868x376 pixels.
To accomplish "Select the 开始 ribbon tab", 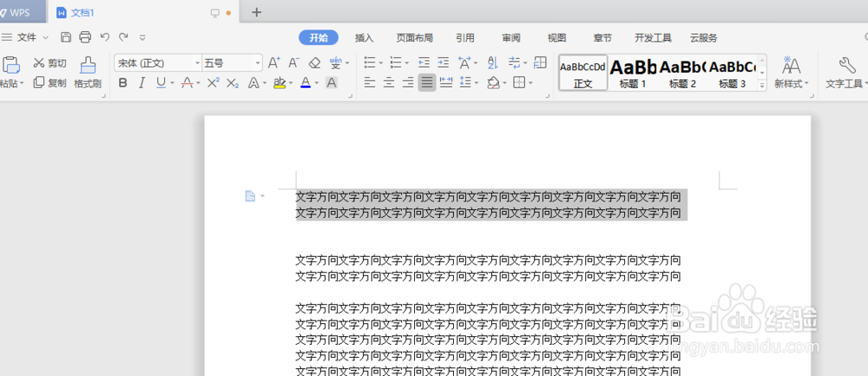I will [x=319, y=37].
